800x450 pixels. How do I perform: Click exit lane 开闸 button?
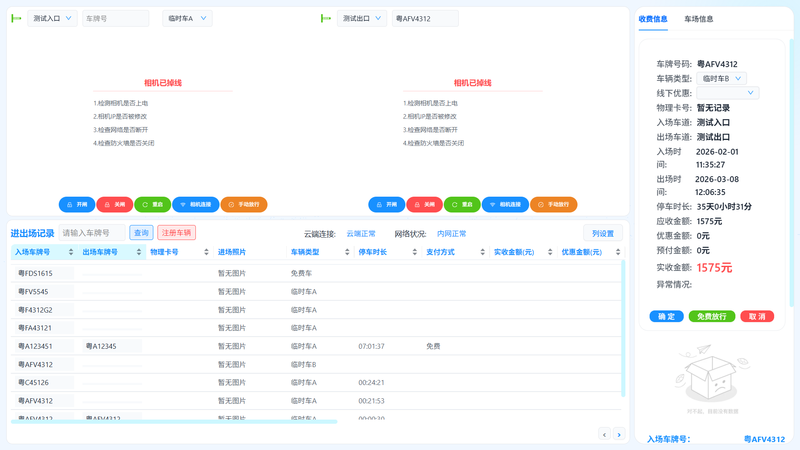387,205
